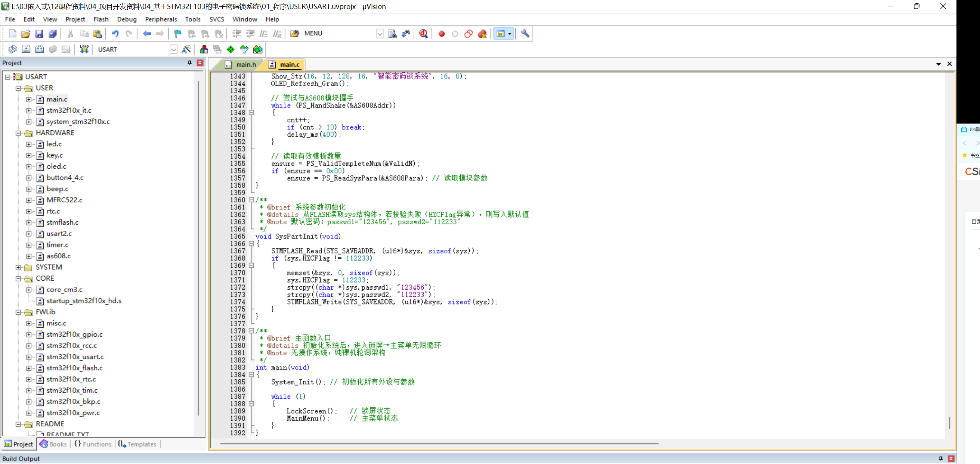Collapse the HARDWARE group
Image resolution: width=980 pixels, height=464 pixels.
click(18, 133)
